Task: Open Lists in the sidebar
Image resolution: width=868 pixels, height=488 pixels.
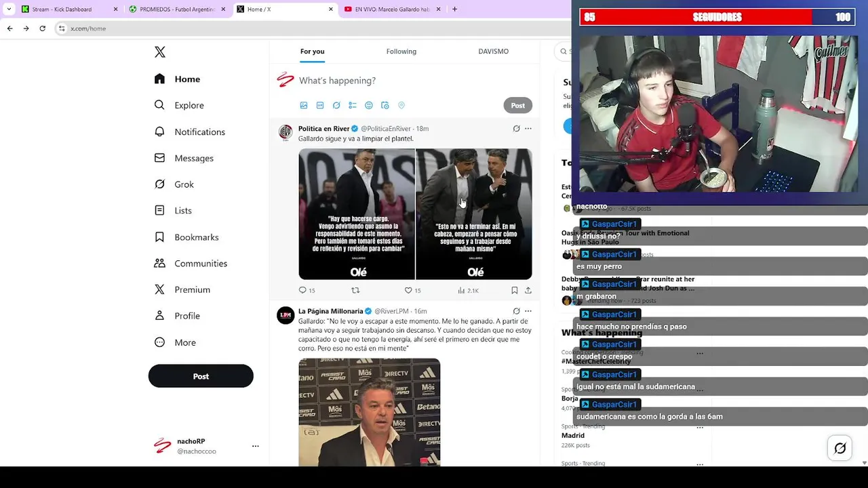Action: tap(173, 211)
